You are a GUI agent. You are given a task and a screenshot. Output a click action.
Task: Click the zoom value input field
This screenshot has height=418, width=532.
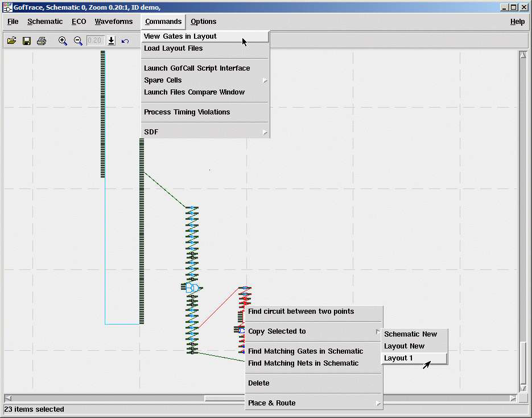click(x=96, y=41)
